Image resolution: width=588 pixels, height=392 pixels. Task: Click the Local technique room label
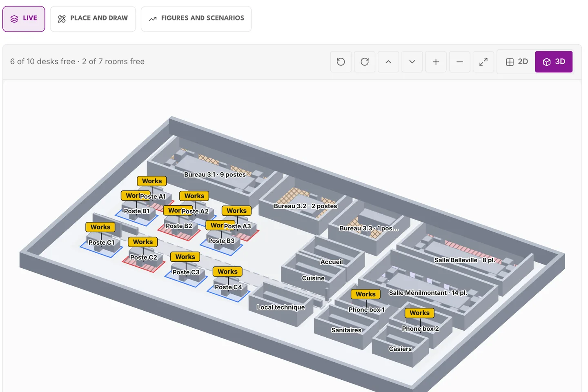point(281,307)
